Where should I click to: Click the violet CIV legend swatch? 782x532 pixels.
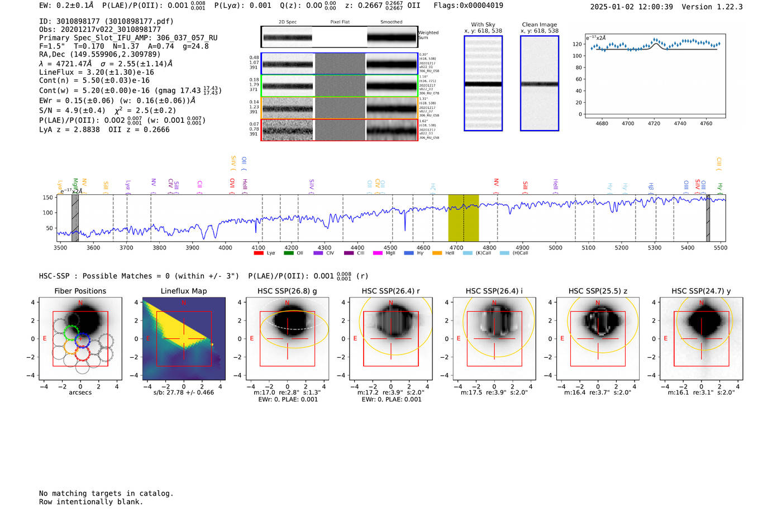click(x=318, y=253)
